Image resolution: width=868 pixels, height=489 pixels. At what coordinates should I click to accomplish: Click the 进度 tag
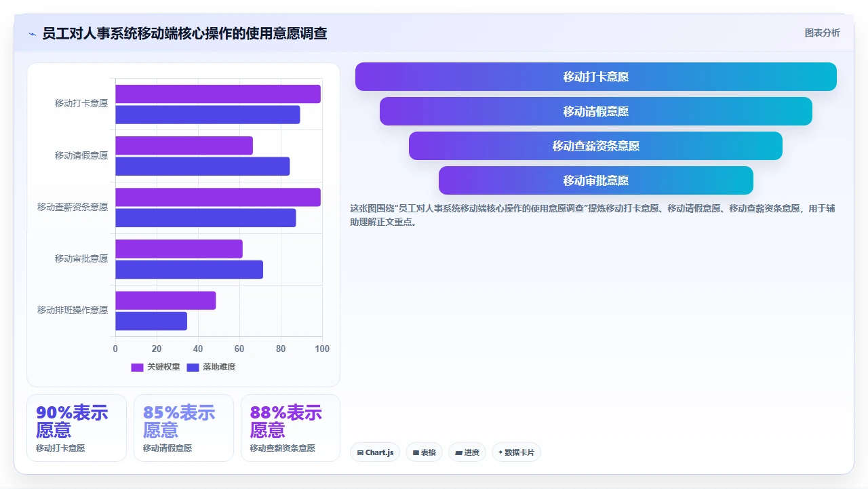pyautogui.click(x=467, y=452)
